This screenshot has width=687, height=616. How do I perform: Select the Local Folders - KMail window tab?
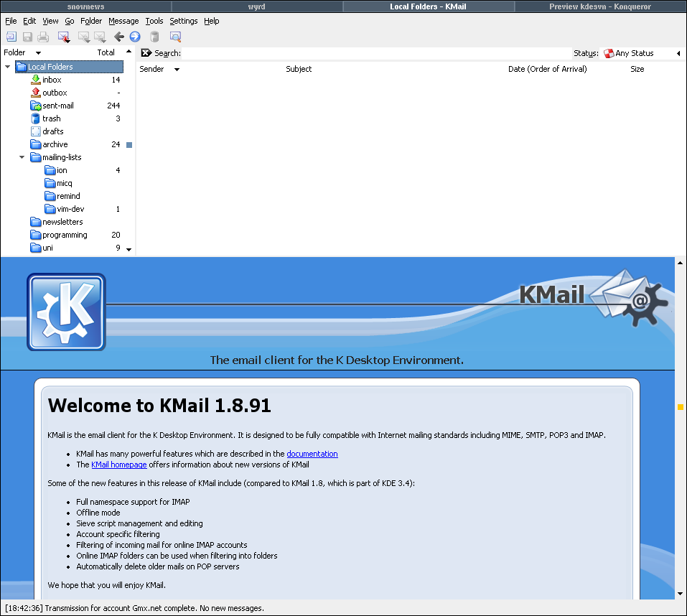(429, 6)
